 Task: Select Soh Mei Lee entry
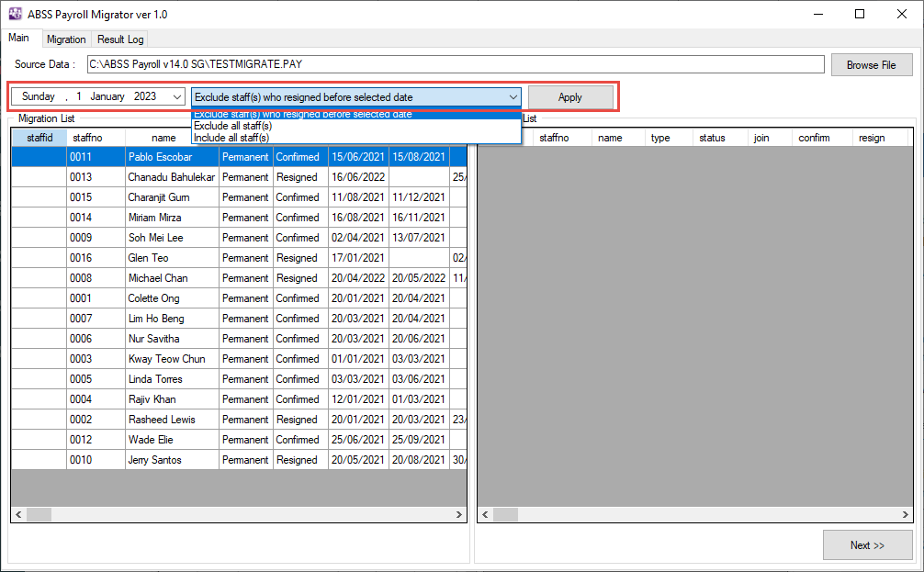pos(239,238)
